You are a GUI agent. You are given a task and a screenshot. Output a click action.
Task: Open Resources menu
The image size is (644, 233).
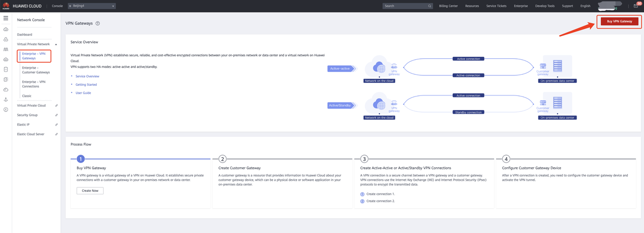click(472, 6)
